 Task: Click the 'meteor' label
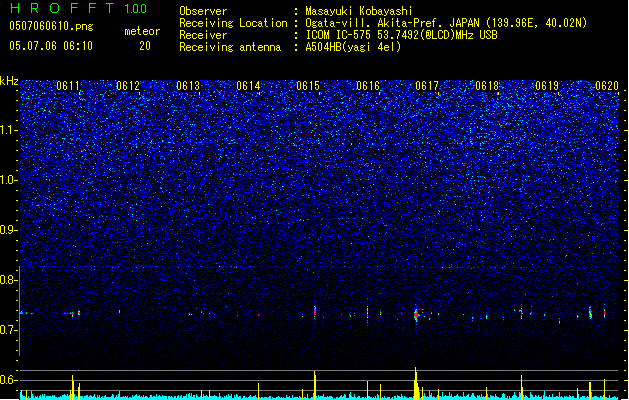coord(142,31)
